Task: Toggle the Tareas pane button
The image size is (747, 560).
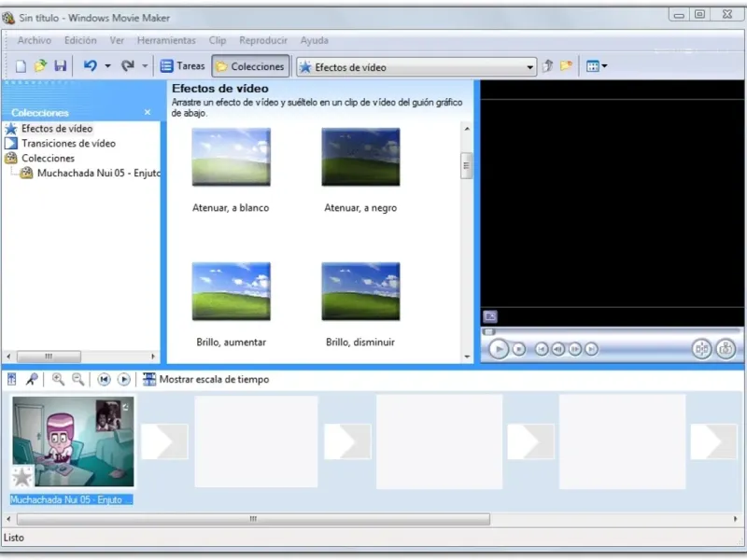Action: (182, 66)
